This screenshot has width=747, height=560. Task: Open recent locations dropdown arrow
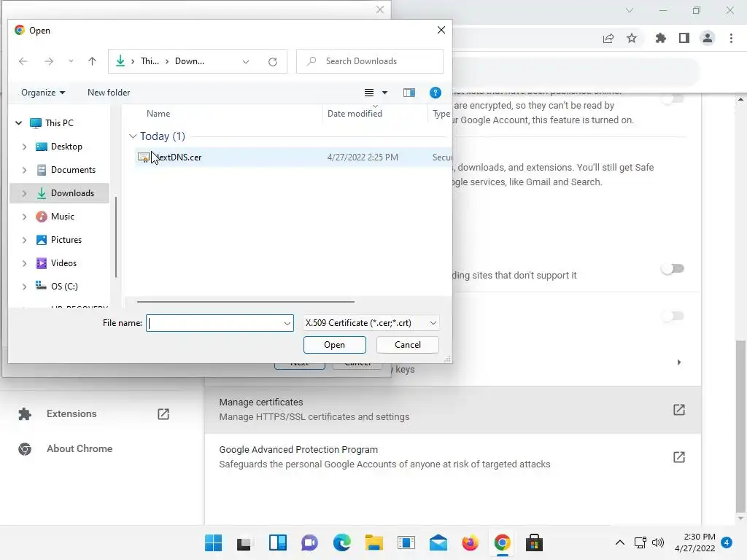point(71,61)
